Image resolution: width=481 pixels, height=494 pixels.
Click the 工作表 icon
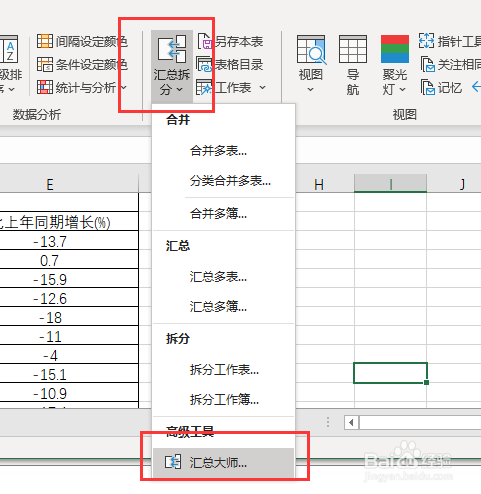(x=204, y=87)
